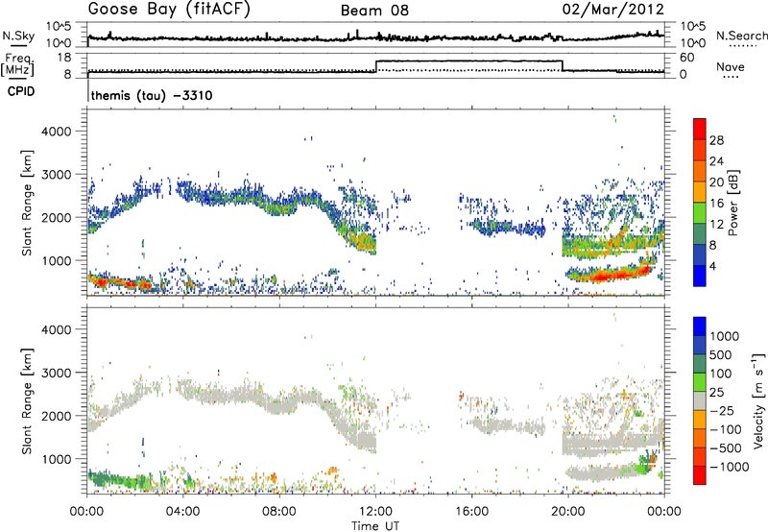Click the 'Velocity [m s-1]' colorbar label
This screenshot has height=532, width=768.
click(758, 400)
